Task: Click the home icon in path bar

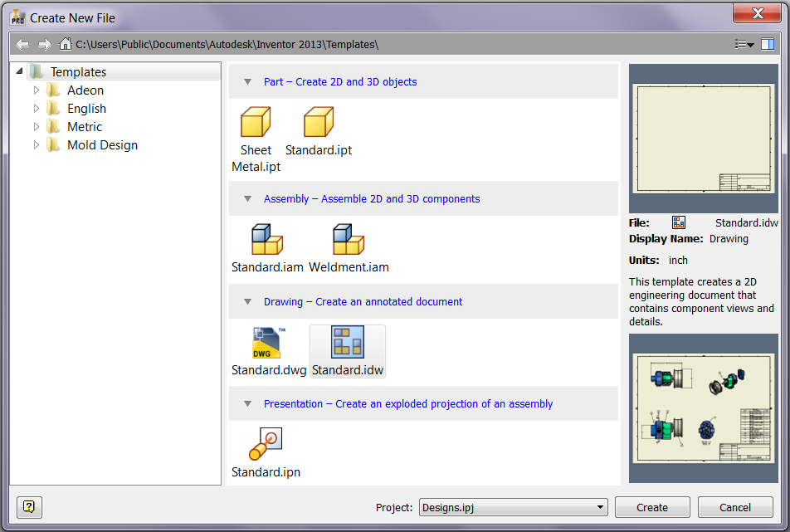Action: (x=65, y=44)
